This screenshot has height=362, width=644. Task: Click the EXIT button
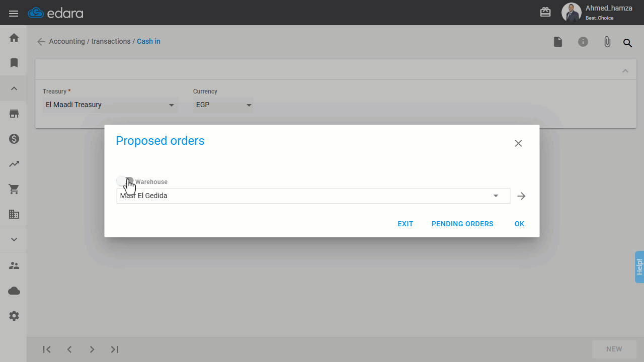pyautogui.click(x=405, y=224)
